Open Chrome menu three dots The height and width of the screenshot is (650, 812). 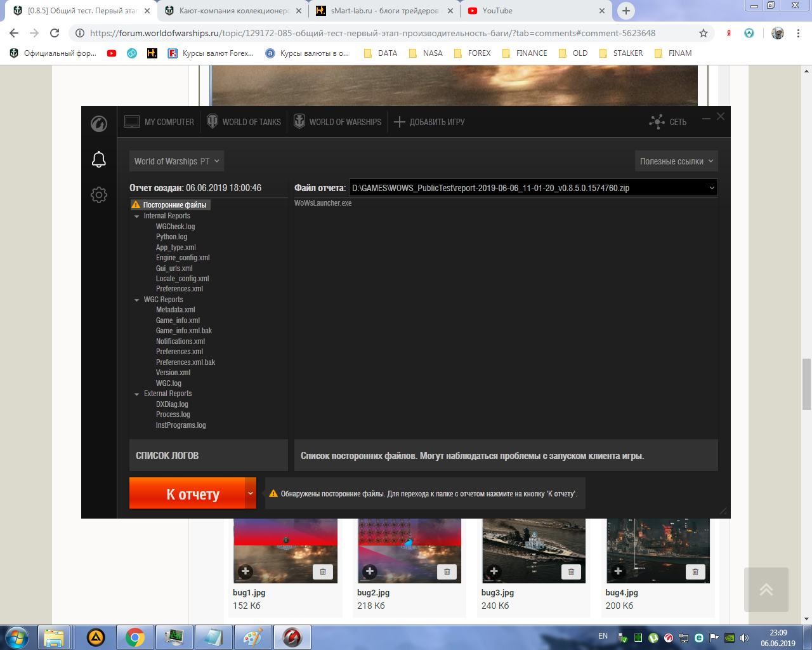tap(799, 33)
